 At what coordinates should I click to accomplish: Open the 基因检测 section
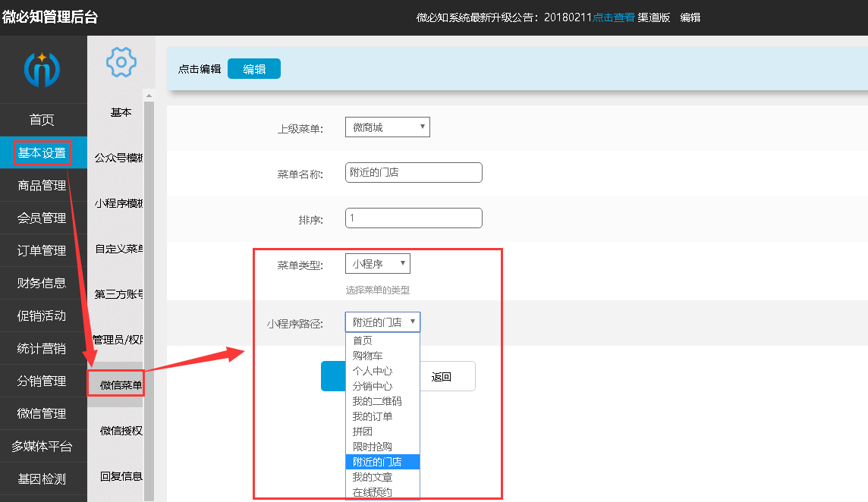tap(43, 478)
